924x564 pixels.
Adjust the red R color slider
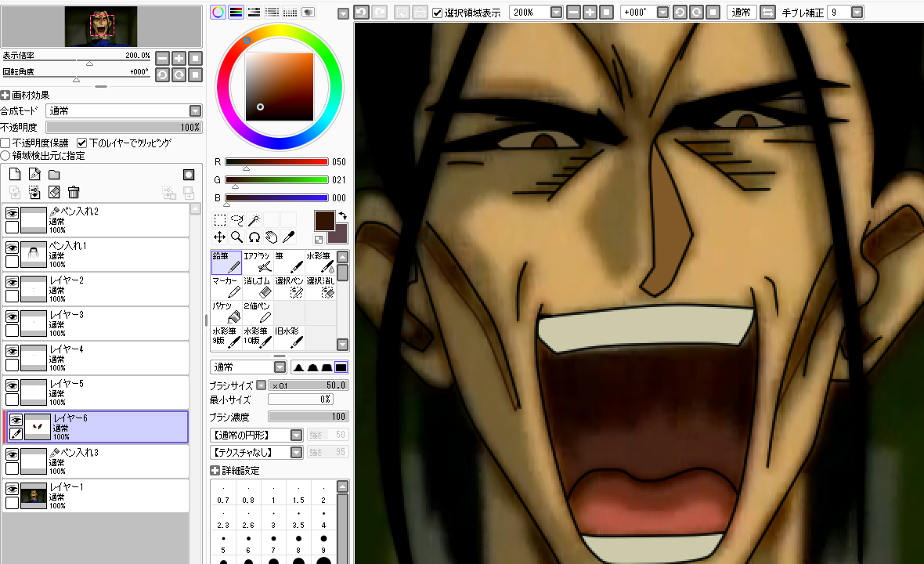coord(276,162)
